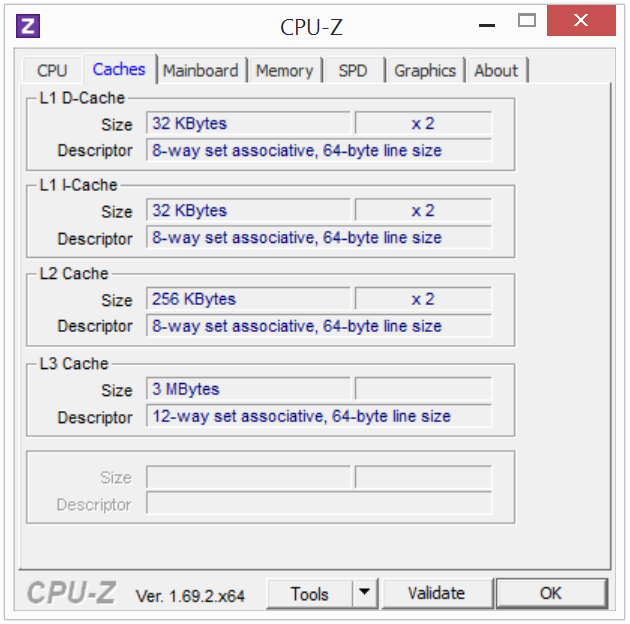Click the L2 Cache size value
Viewport: 630px width, 624px height.
tap(249, 299)
